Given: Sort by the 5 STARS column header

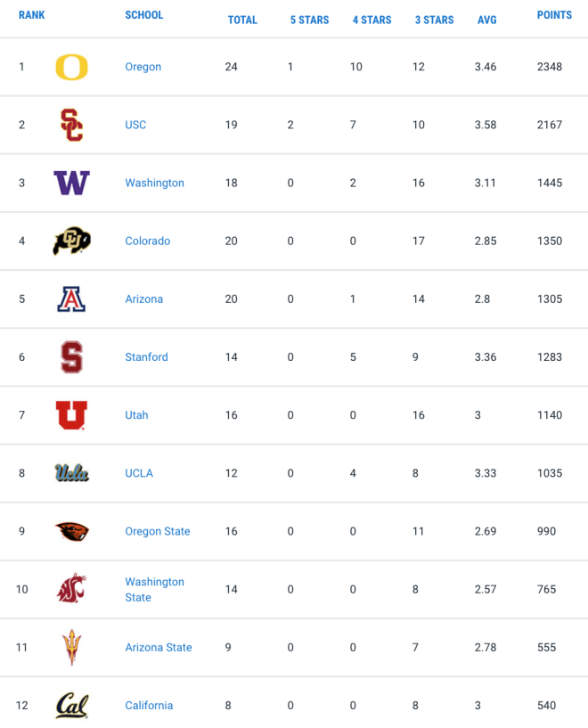Looking at the screenshot, I should coord(309,20).
